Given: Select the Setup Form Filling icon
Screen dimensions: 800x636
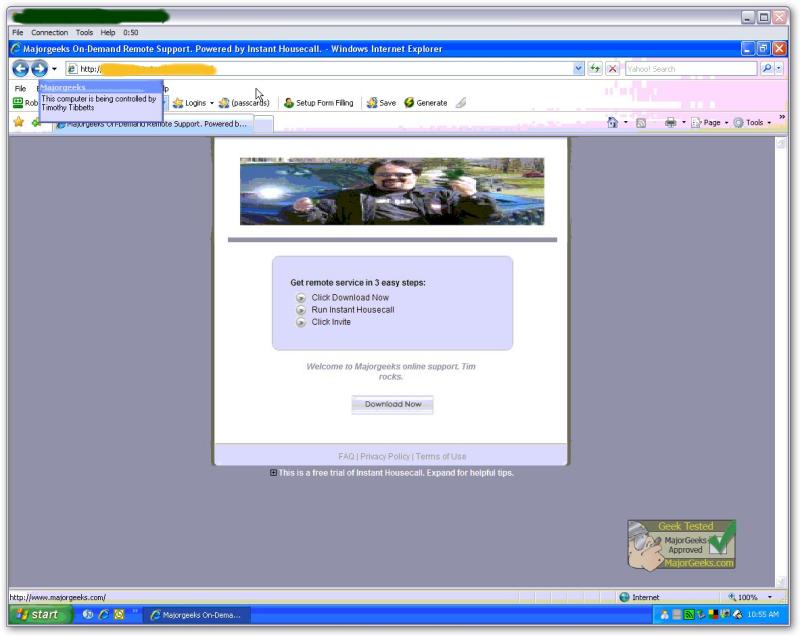Looking at the screenshot, I should click(288, 102).
